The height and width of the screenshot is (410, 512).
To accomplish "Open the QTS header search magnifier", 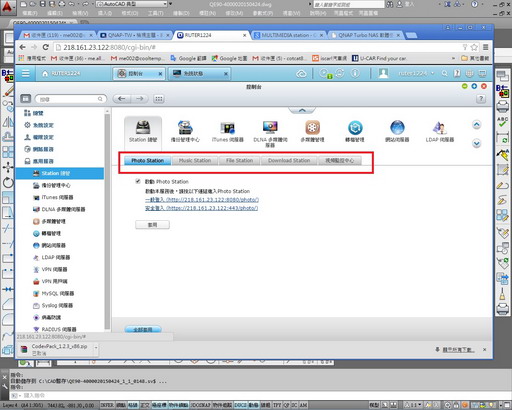I will point(444,73).
